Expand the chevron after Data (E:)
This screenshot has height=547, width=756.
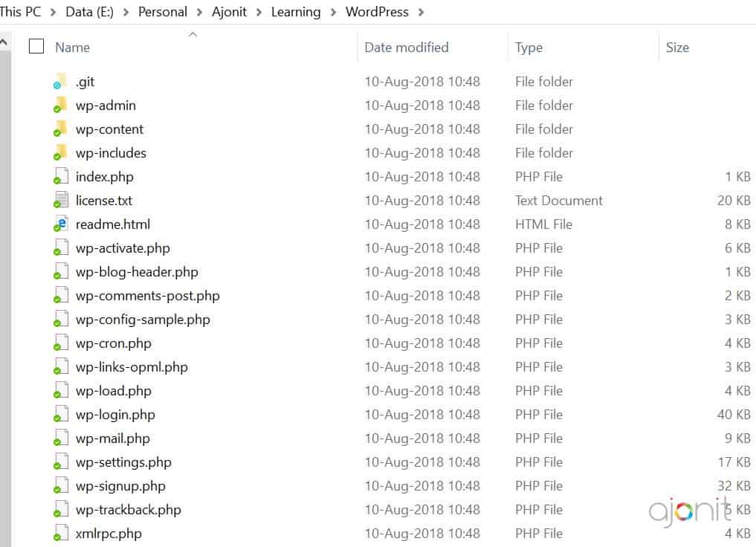pos(126,12)
